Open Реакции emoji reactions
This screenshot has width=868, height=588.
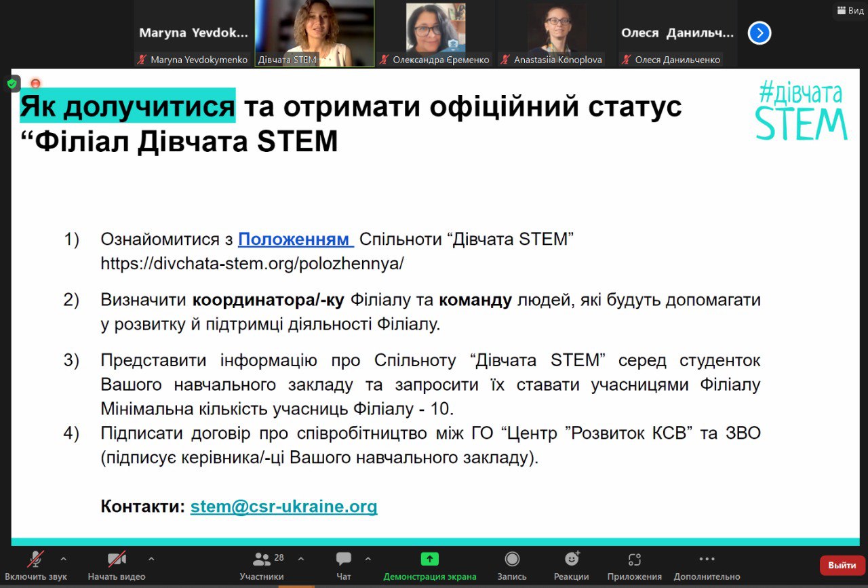(x=571, y=566)
